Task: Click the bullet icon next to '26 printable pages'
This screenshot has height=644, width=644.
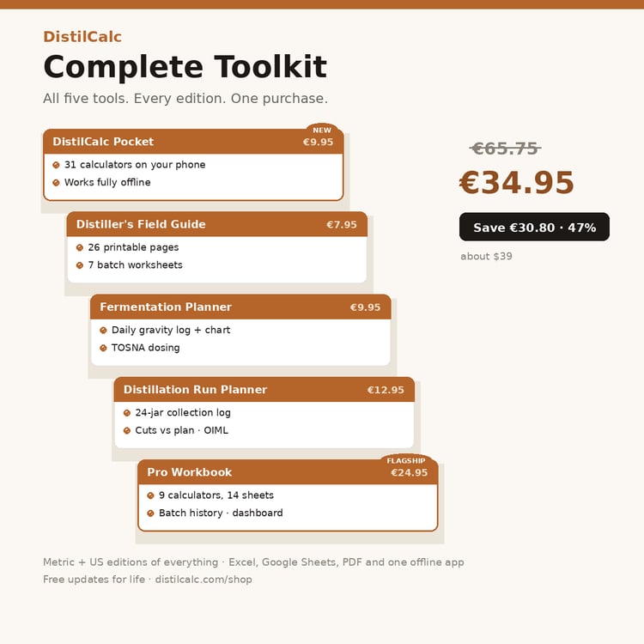Action: tap(80, 247)
